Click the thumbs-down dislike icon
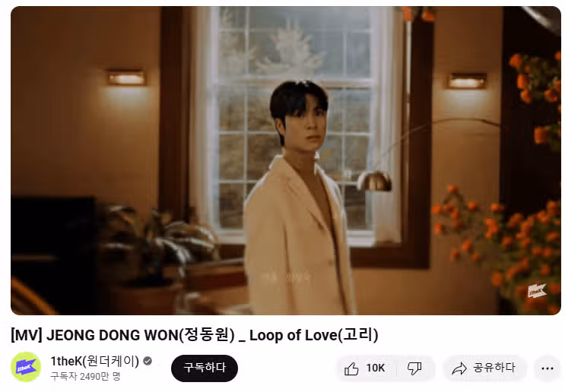The height and width of the screenshot is (392, 565). [414, 368]
